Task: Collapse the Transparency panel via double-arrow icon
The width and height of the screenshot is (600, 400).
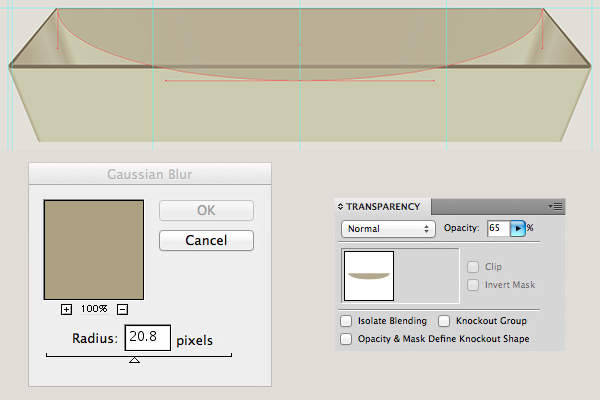Action: pos(340,207)
